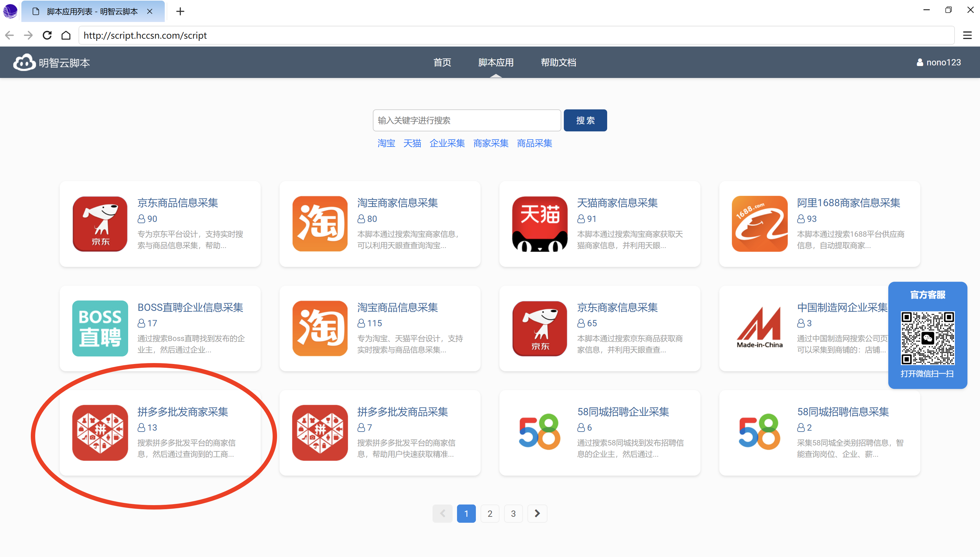The width and height of the screenshot is (980, 557).
Task: Click the Made-in-China logo icon
Action: [x=759, y=328]
